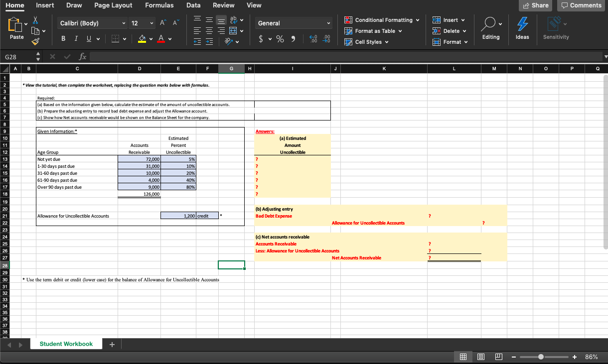Click the Share button
608x364 pixels.
[x=535, y=5]
